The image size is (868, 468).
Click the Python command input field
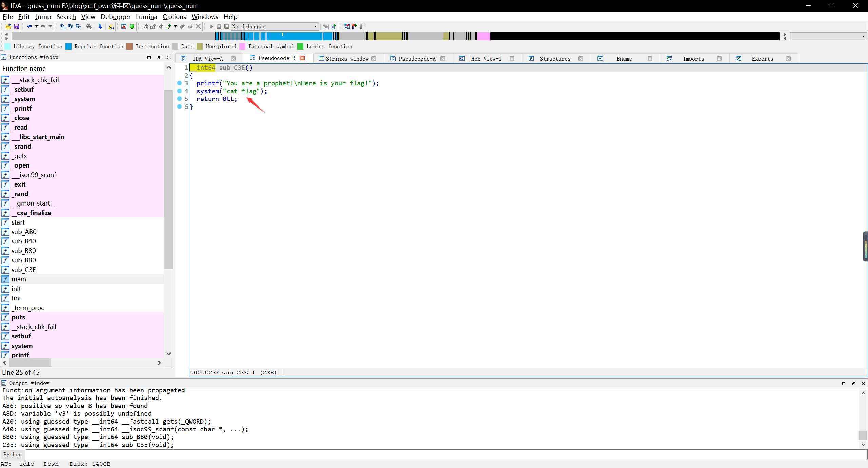point(441,454)
